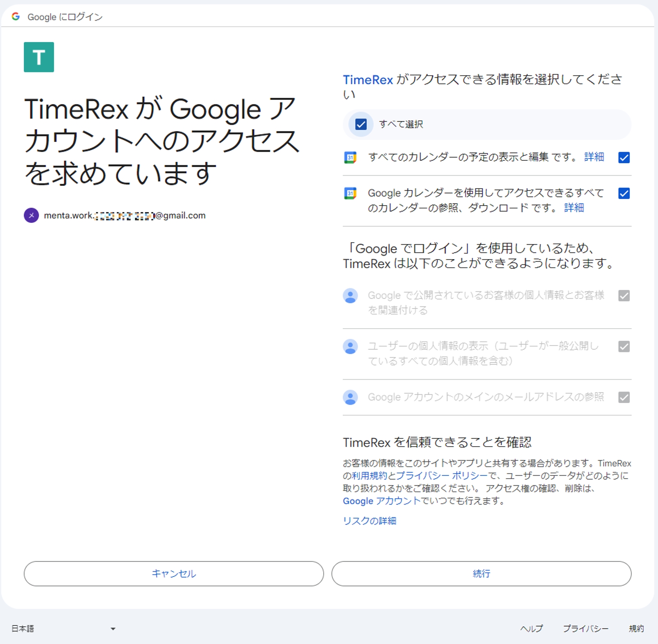Click the すべて選択 label text
The width and height of the screenshot is (658, 644).
coord(401,124)
